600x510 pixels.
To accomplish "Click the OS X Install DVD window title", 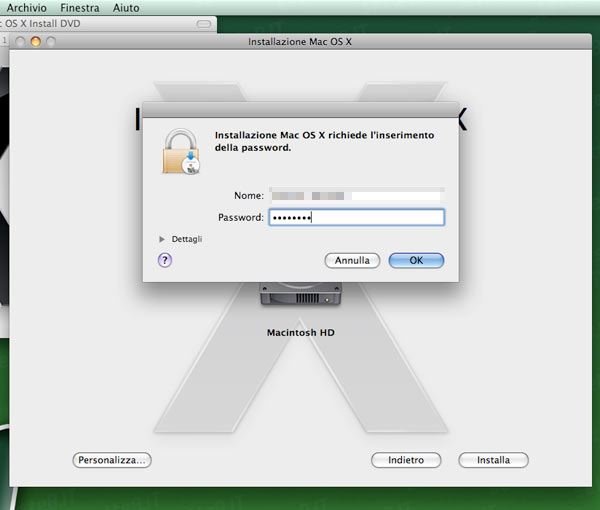I will [x=40, y=24].
